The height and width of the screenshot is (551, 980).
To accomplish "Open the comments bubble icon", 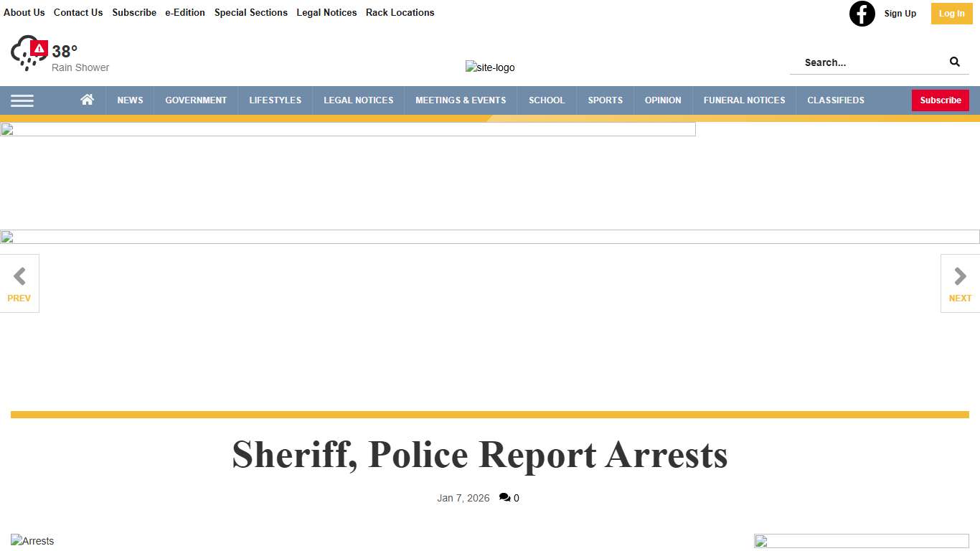I will (x=505, y=497).
